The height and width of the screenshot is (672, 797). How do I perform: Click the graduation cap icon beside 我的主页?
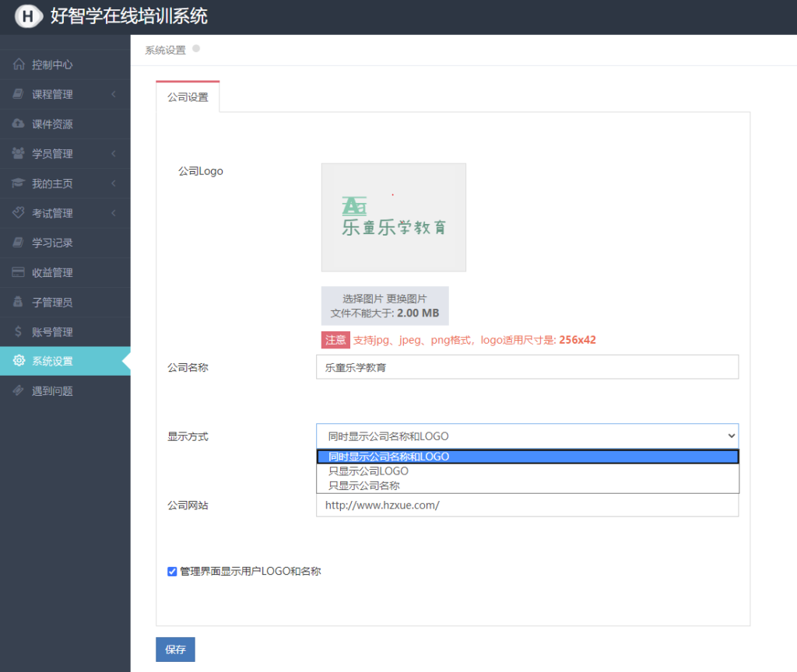[19, 183]
